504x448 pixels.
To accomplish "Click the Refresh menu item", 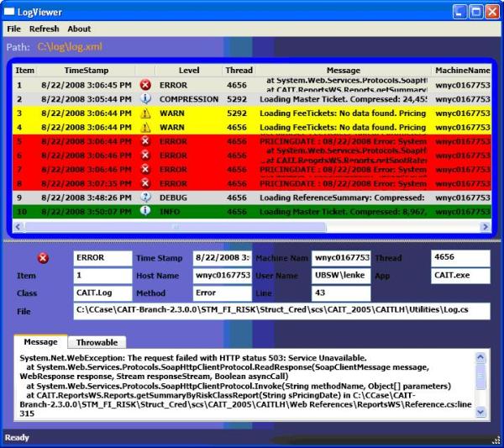I will tap(44, 29).
